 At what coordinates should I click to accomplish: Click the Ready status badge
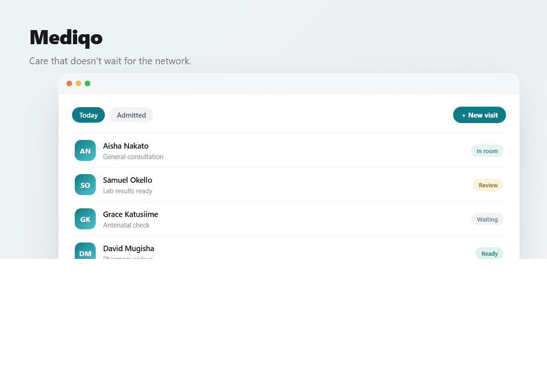pyautogui.click(x=490, y=253)
